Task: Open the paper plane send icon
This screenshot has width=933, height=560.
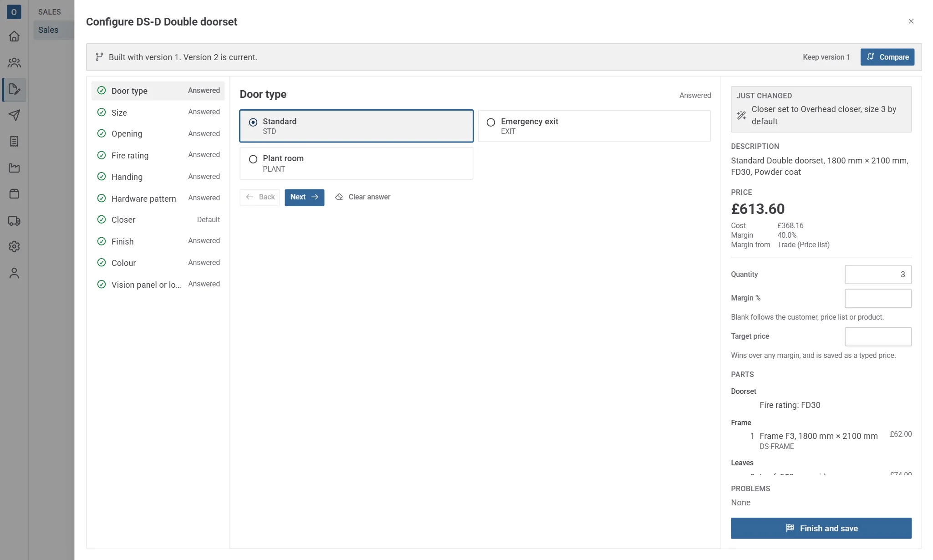Action: 14,115
